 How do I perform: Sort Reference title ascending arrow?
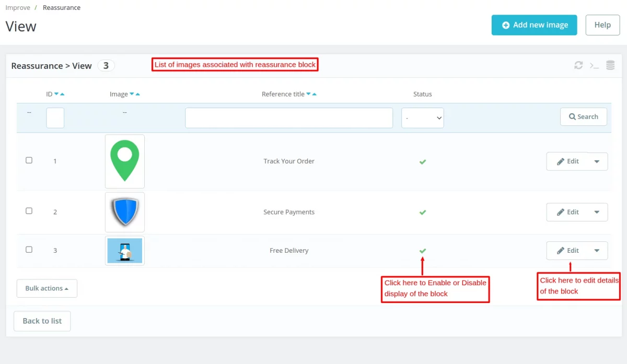(314, 94)
